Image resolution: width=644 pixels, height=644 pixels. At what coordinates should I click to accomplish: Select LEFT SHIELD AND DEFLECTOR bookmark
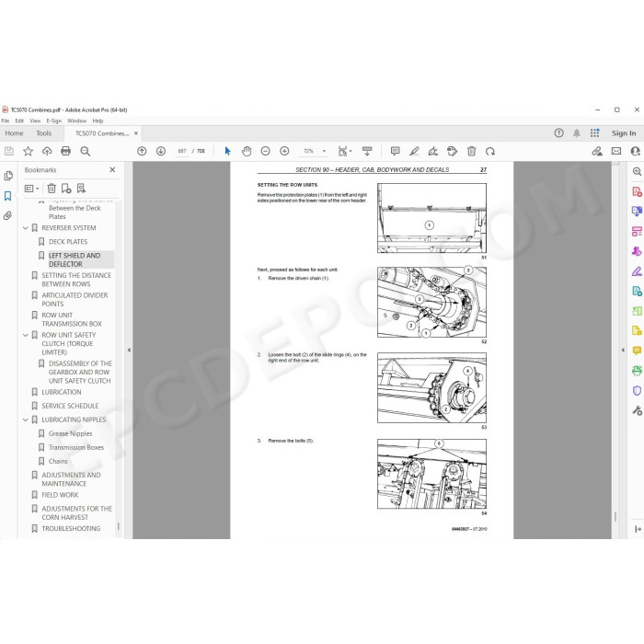click(75, 259)
